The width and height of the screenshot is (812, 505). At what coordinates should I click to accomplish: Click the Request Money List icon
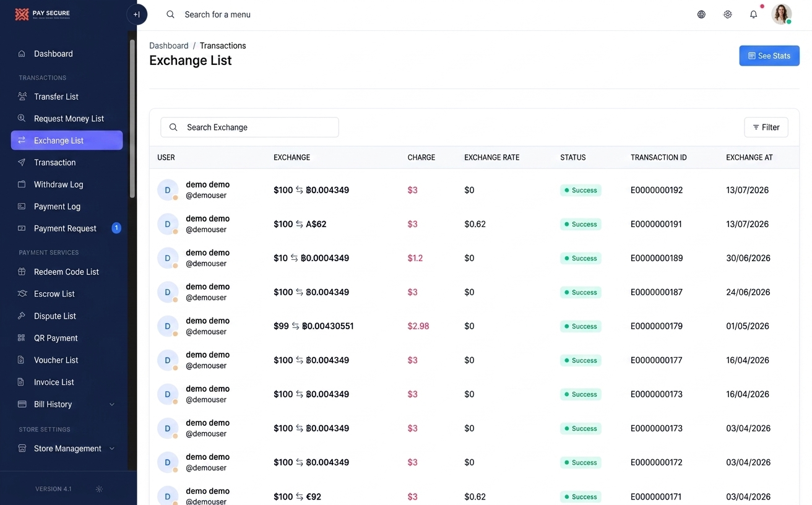pyautogui.click(x=22, y=118)
